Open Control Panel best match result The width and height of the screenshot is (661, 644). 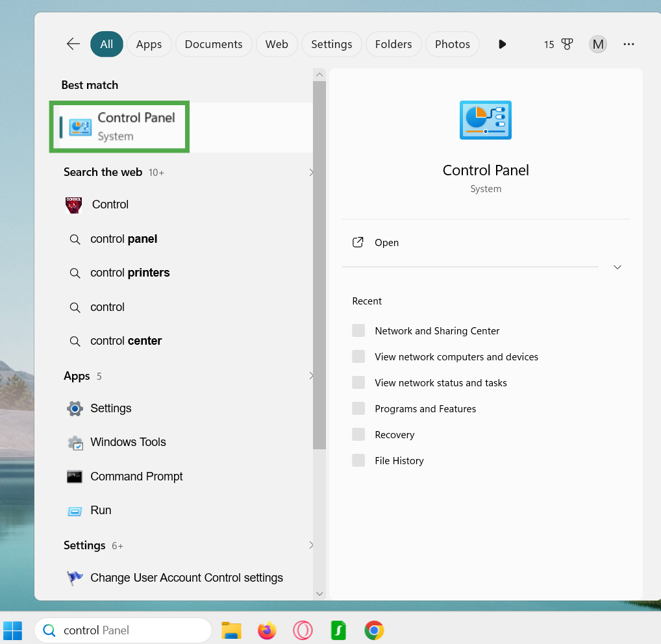pos(181,127)
